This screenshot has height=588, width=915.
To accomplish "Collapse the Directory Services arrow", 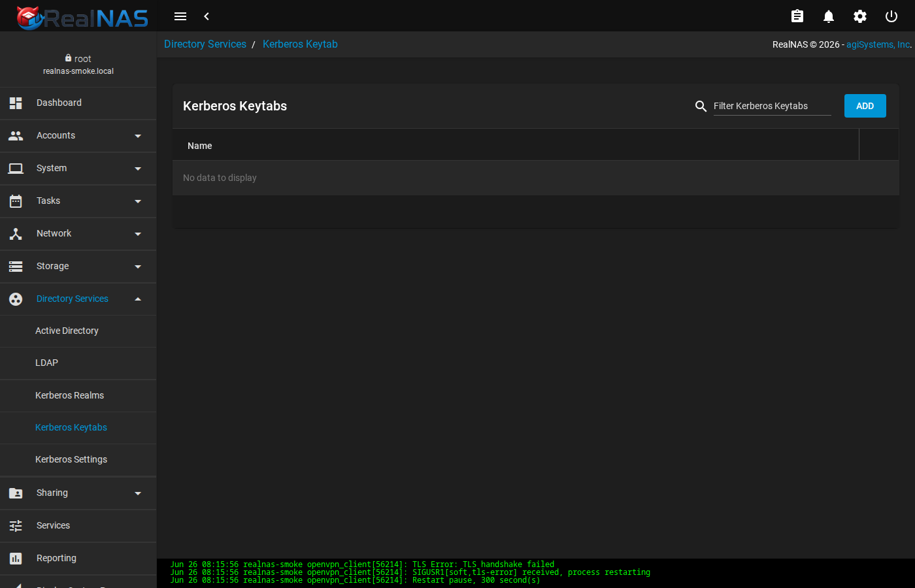I will coord(138,299).
